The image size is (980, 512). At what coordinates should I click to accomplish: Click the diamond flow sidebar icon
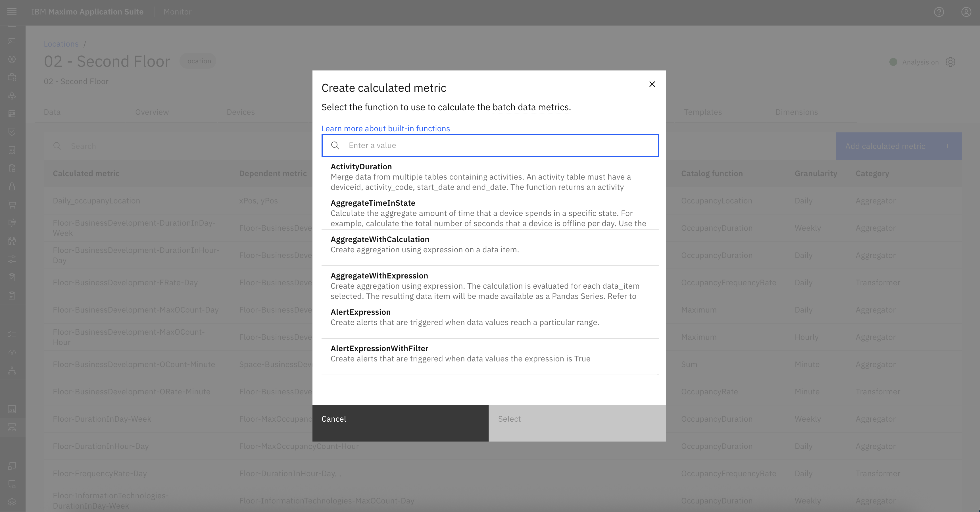pyautogui.click(x=12, y=95)
